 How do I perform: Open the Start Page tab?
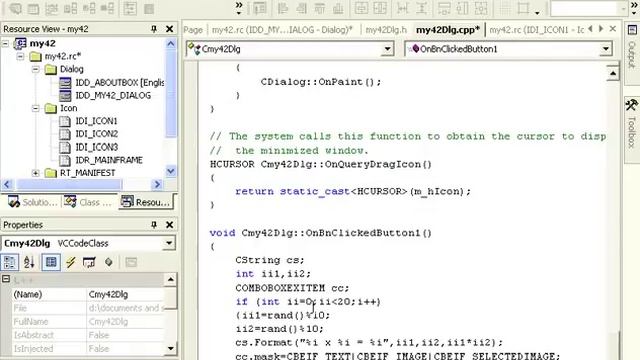tap(193, 30)
